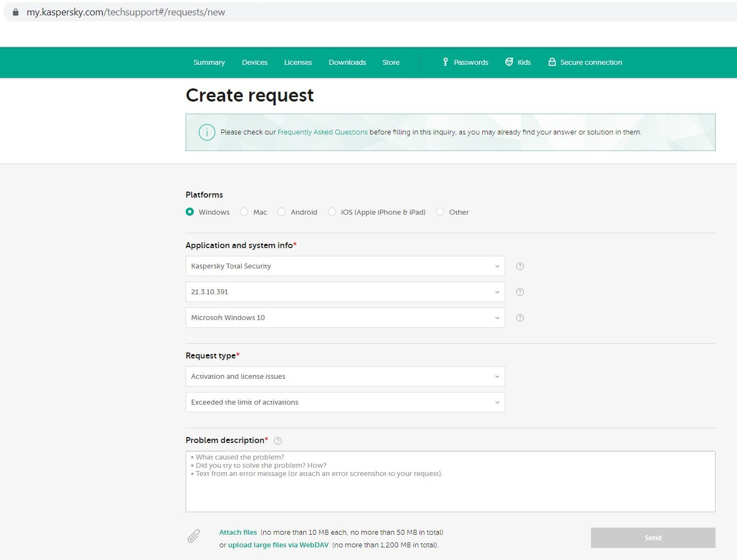Click the Kids face icon

[509, 62]
